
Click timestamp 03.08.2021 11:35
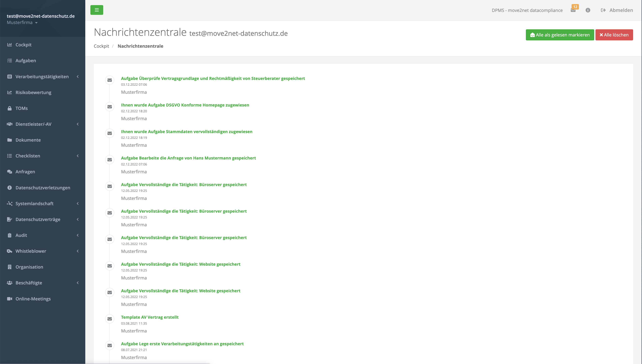pyautogui.click(x=134, y=323)
